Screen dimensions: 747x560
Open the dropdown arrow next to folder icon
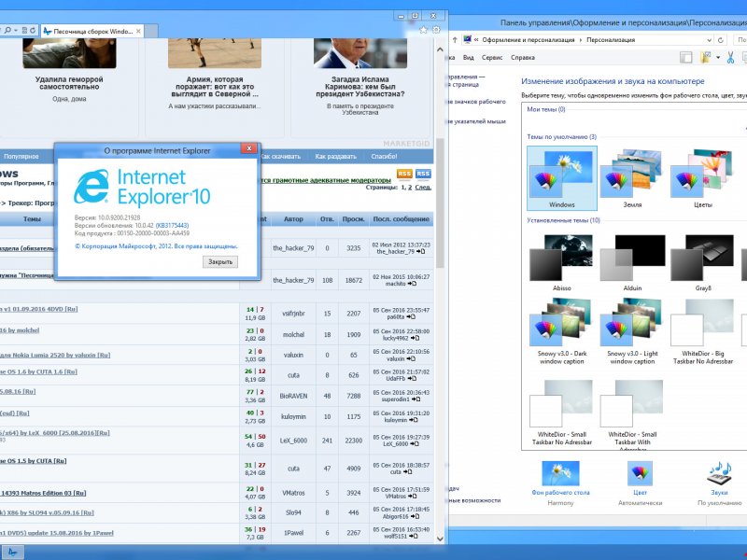pos(718,58)
